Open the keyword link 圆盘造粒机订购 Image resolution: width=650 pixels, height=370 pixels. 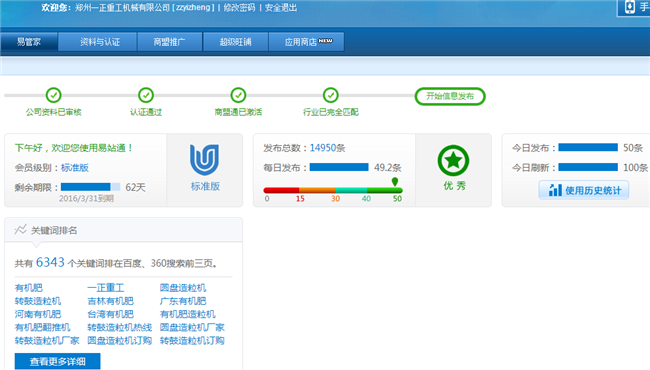tap(119, 341)
